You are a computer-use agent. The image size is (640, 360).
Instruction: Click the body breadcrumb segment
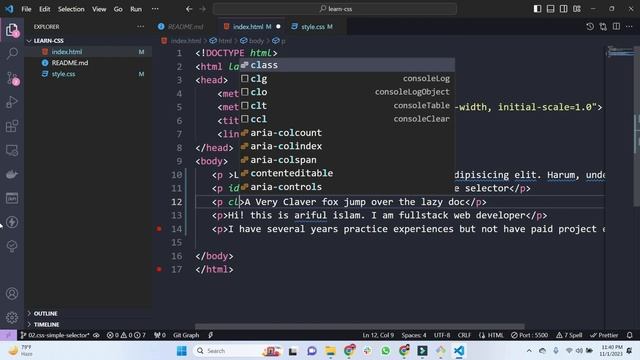252,41
